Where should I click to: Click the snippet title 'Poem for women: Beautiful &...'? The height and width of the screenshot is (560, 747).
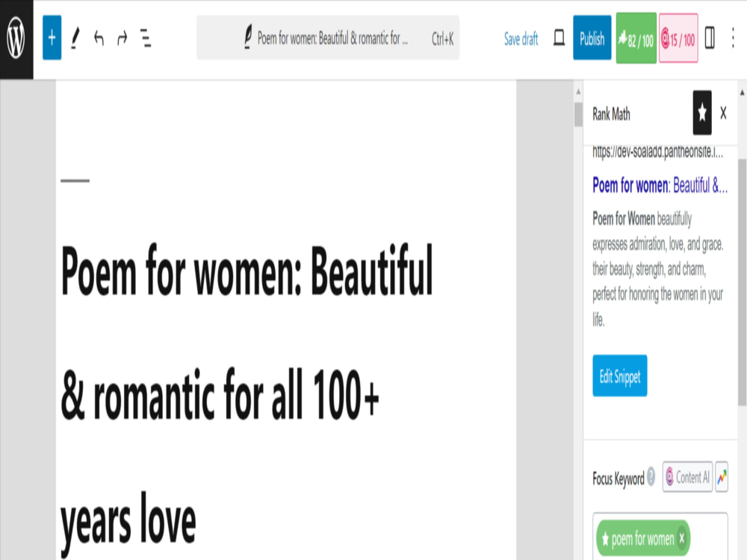pos(660,185)
